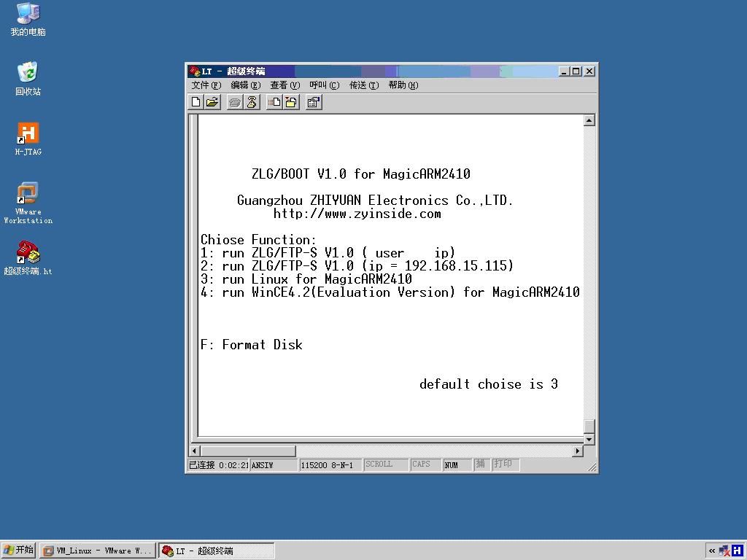Click the 'SCROLL' status indicator

point(386,464)
